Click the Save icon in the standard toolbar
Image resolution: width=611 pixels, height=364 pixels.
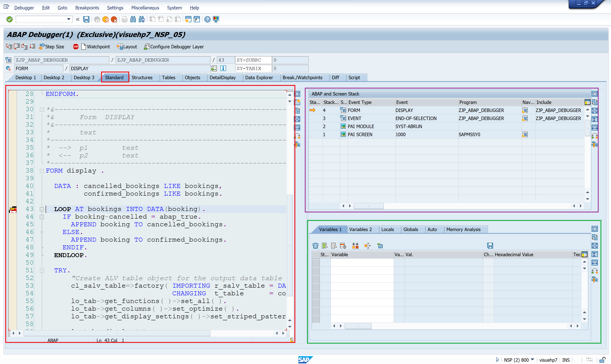86,19
